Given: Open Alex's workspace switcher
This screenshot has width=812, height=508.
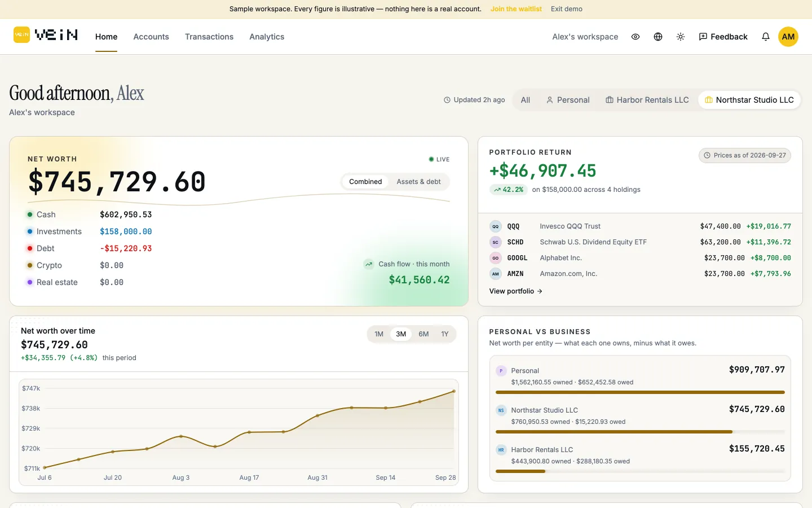Looking at the screenshot, I should [x=585, y=37].
